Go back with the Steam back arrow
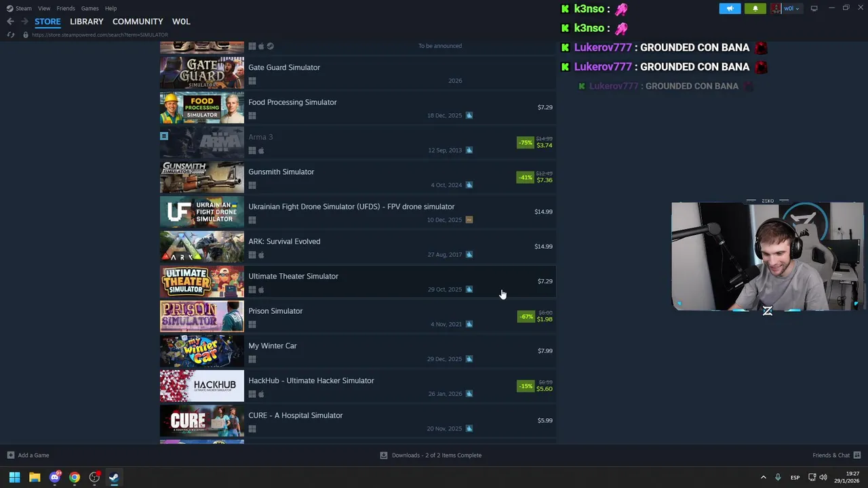Screen dimensions: 868x488 (x=10, y=22)
